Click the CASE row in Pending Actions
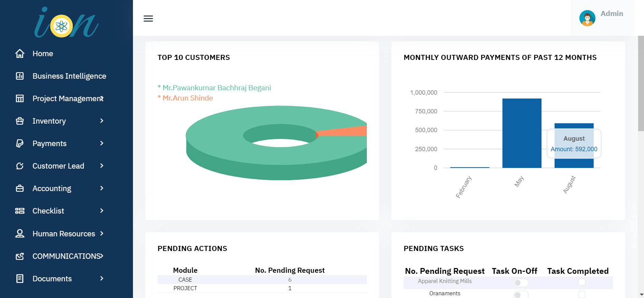 [262, 280]
